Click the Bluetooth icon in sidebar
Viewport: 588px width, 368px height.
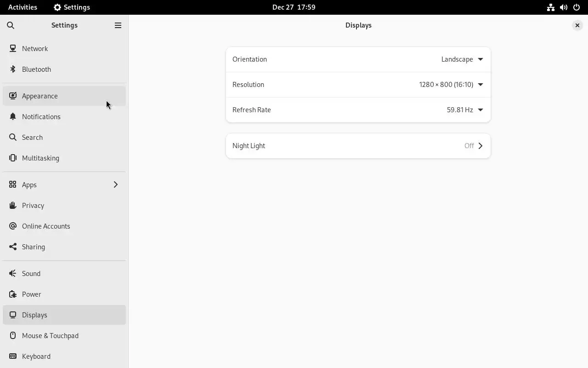[13, 69]
